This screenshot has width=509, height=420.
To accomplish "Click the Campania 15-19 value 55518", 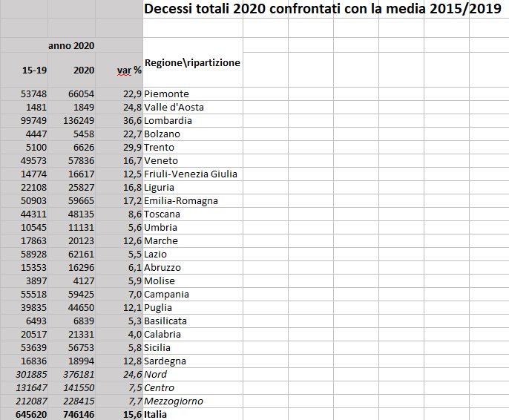I will click(x=24, y=294).
